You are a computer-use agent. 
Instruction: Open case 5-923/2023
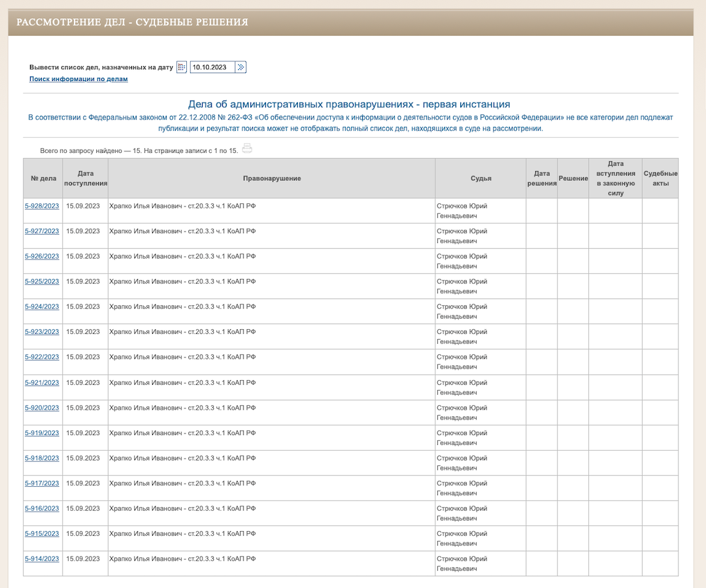coord(42,332)
